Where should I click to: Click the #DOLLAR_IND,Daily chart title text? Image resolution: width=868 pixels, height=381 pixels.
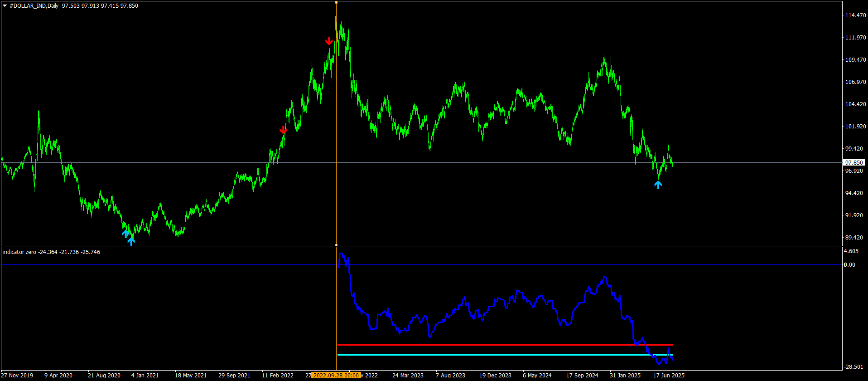34,6
